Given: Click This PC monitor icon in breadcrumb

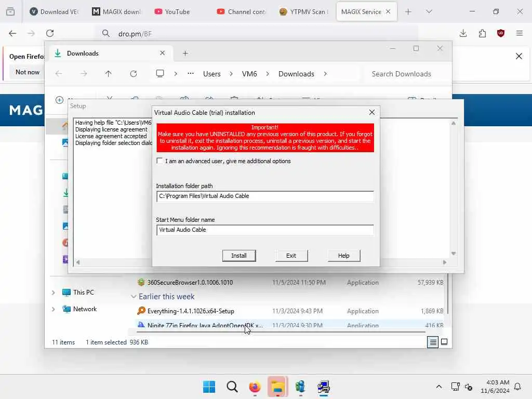Looking at the screenshot, I should pos(160,74).
